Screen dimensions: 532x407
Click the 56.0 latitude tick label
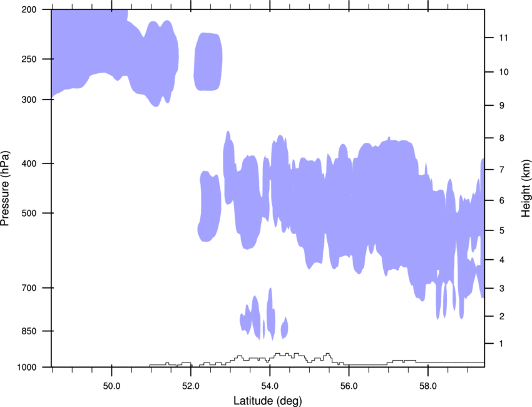coord(349,386)
